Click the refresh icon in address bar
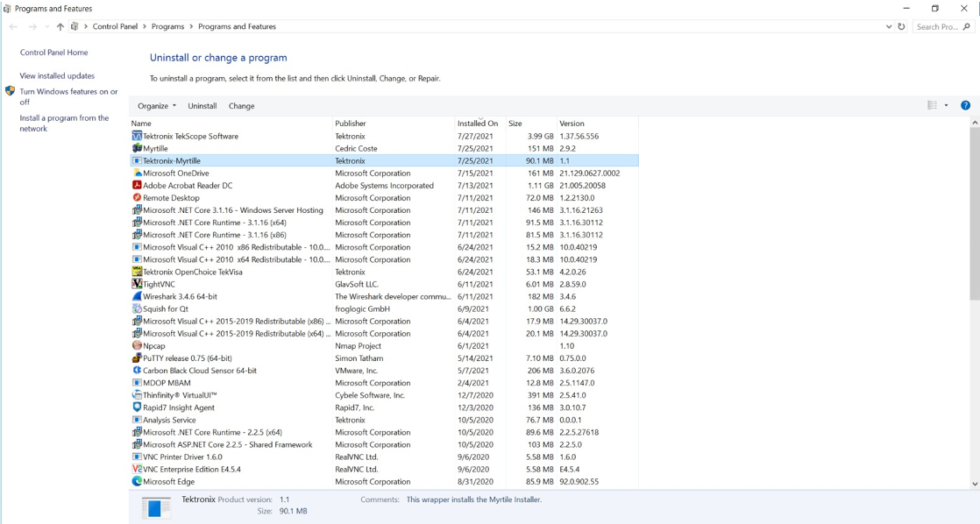This screenshot has height=524, width=980. click(x=903, y=26)
